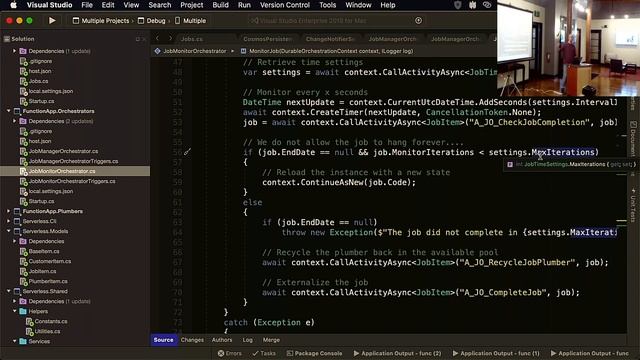Open Constants.cs file
The image size is (640, 360).
(x=51, y=321)
